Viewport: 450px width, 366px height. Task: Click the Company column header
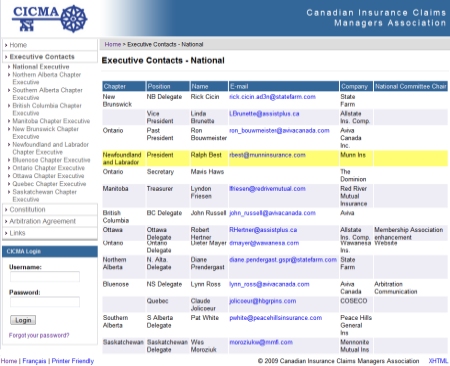coord(356,86)
